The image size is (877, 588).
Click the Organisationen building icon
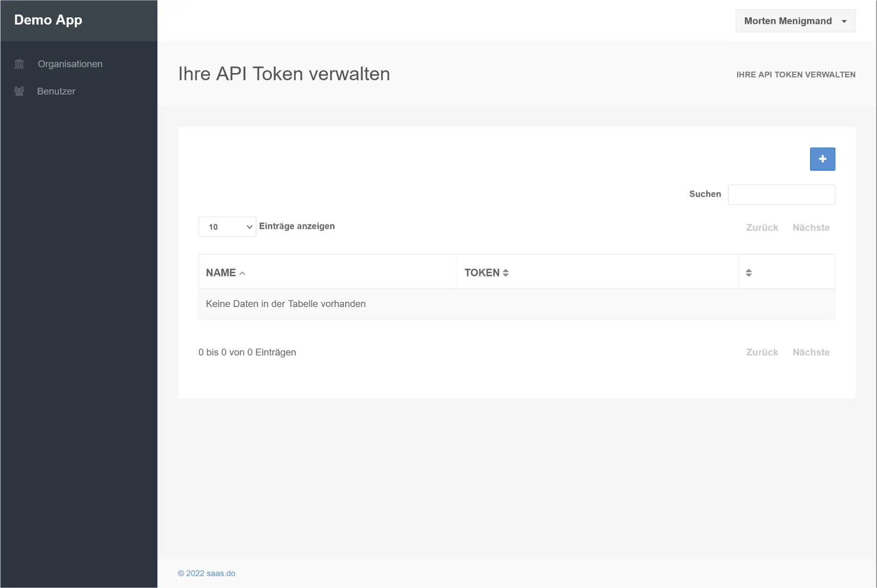(19, 64)
